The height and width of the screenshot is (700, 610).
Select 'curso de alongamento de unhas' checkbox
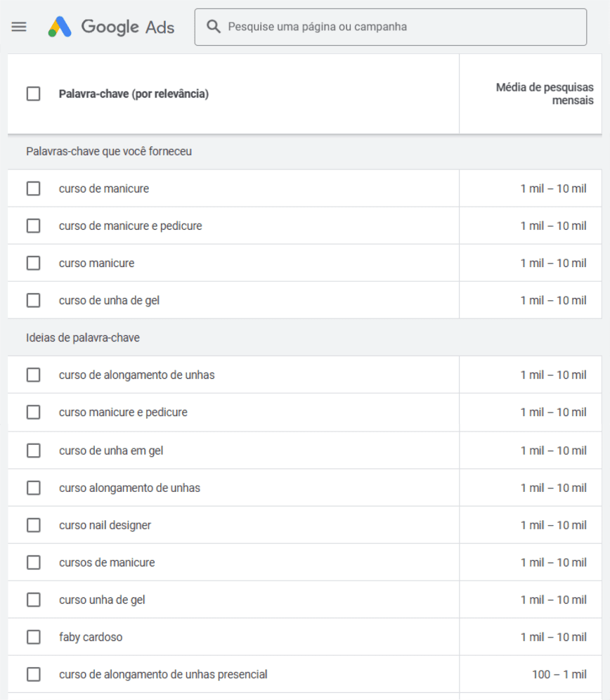click(x=33, y=375)
